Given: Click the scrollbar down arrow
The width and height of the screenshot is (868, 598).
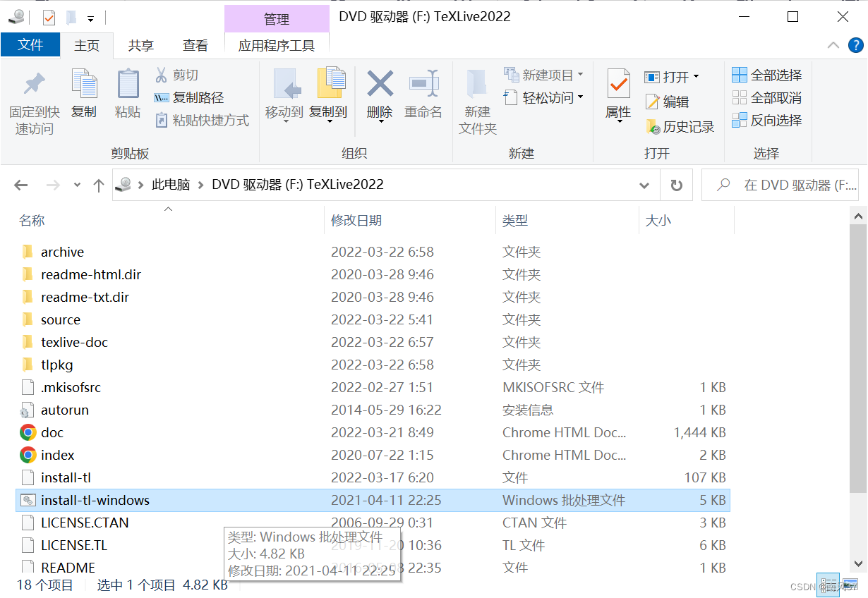Looking at the screenshot, I should pyautogui.click(x=859, y=562).
